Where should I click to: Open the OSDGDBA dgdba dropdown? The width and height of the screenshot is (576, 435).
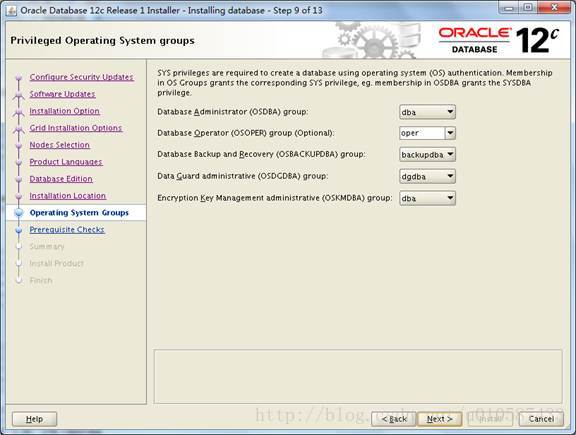point(427,176)
